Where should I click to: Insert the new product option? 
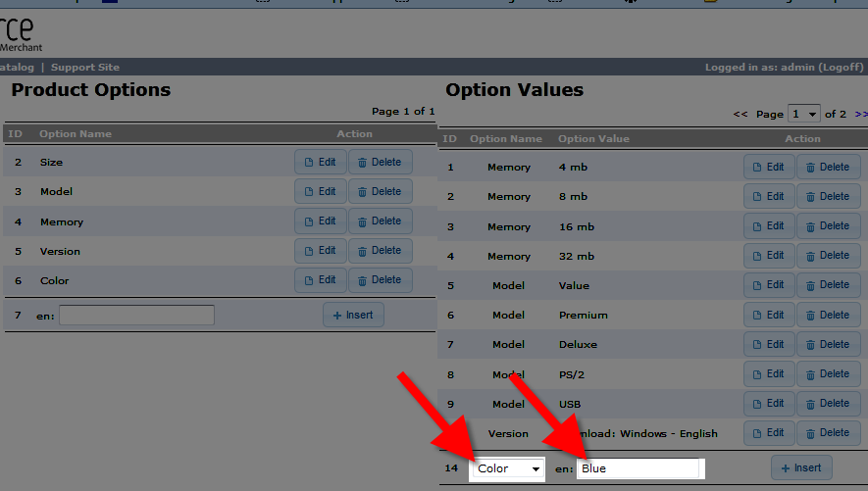click(x=353, y=315)
